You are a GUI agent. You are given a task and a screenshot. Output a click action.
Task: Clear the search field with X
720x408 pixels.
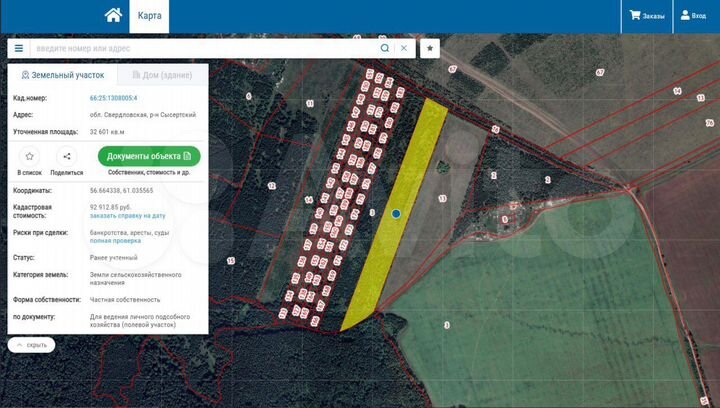tap(404, 48)
